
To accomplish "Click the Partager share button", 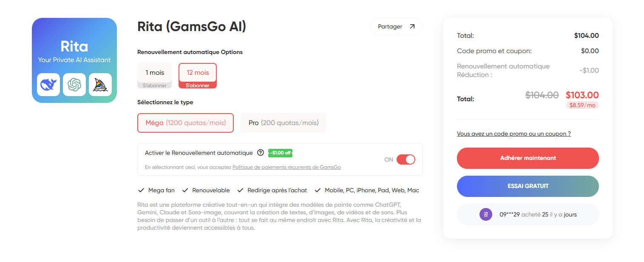I will pyautogui.click(x=396, y=26).
